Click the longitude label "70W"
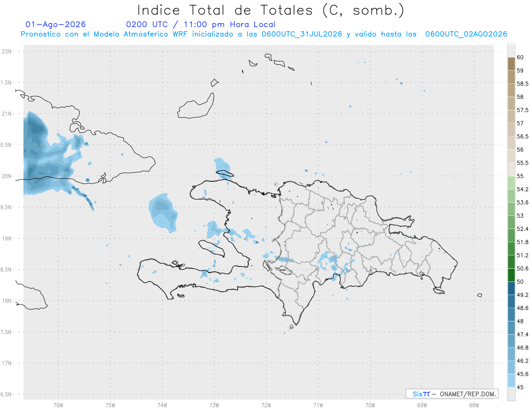The image size is (532, 411). (x=370, y=405)
